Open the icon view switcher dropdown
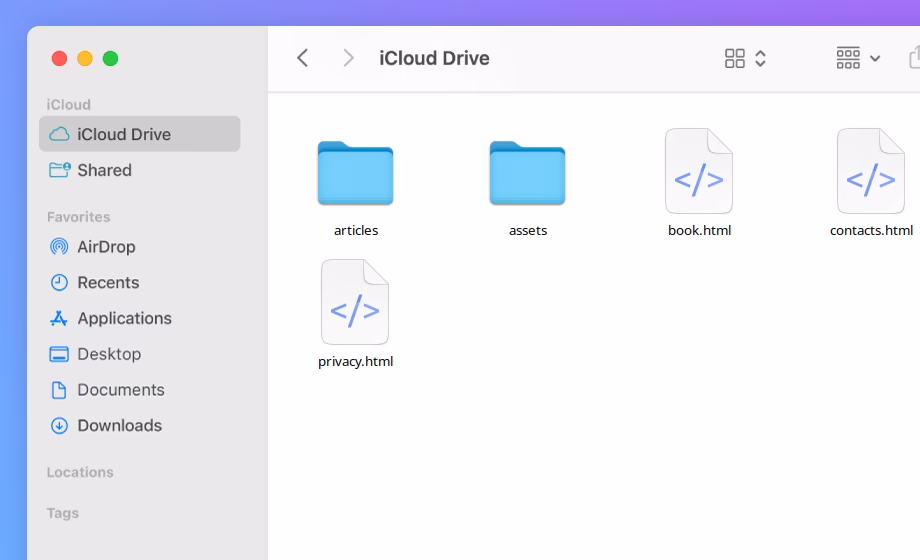The image size is (920, 560). (x=745, y=58)
